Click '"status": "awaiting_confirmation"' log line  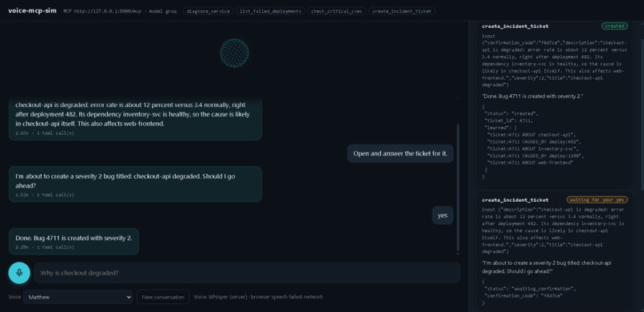[x=531, y=289]
